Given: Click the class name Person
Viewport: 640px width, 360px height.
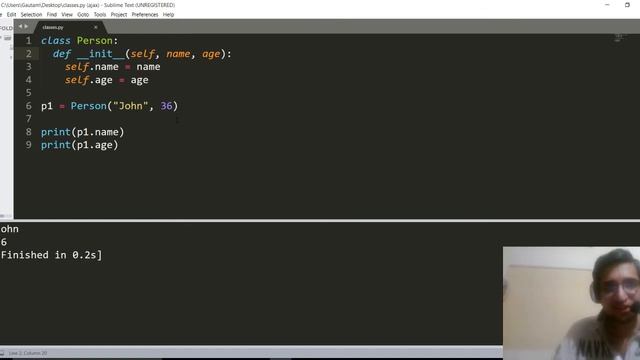Looking at the screenshot, I should [94, 41].
